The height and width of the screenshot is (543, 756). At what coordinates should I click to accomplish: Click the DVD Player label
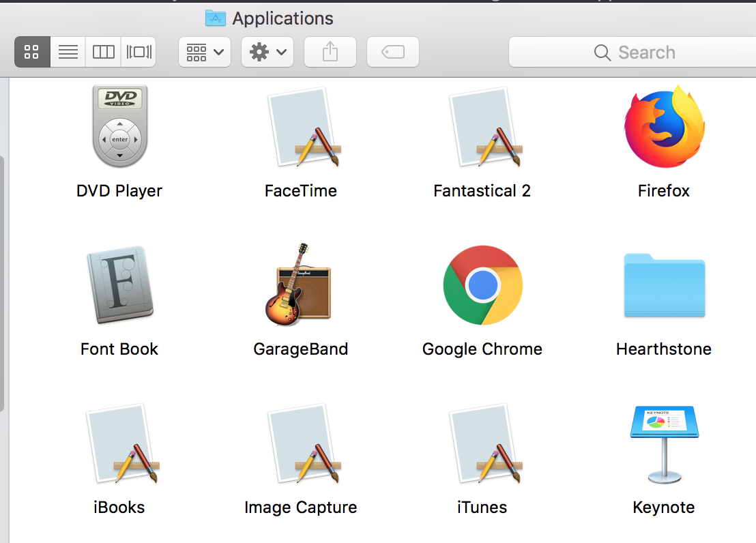119,191
